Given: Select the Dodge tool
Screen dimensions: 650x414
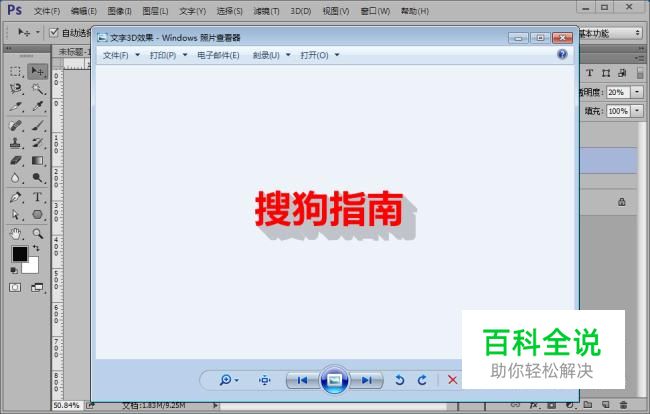Looking at the screenshot, I should tap(37, 178).
